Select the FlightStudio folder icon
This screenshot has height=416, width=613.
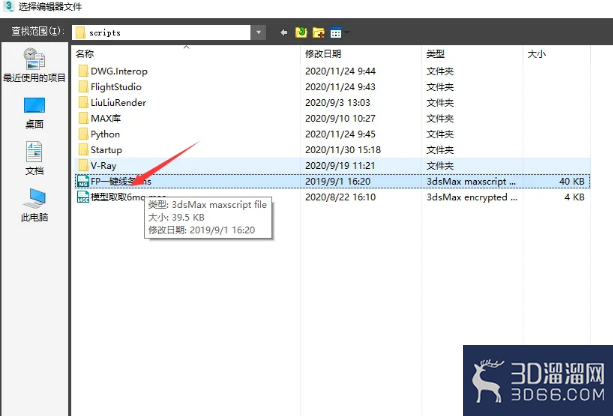[x=83, y=87]
